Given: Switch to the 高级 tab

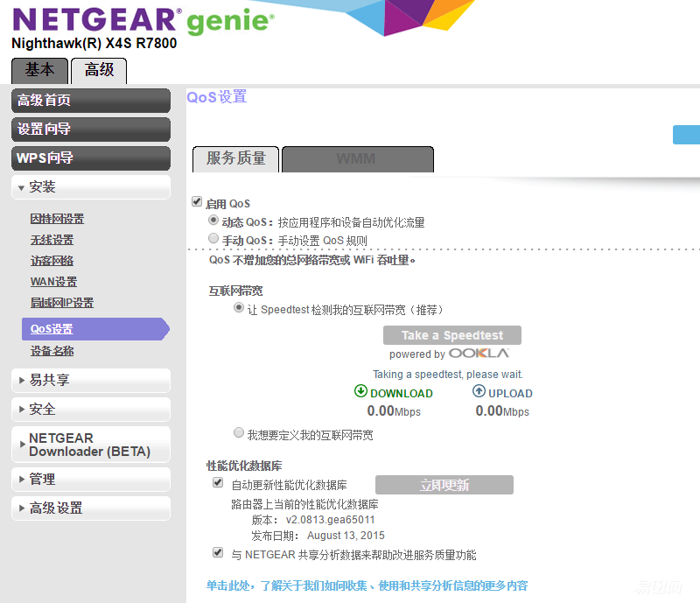Looking at the screenshot, I should [99, 71].
